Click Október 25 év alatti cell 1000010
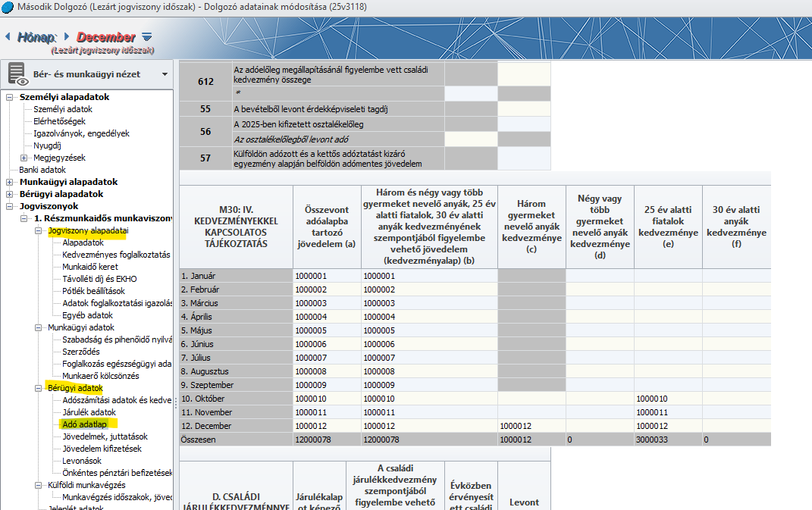 (668, 399)
